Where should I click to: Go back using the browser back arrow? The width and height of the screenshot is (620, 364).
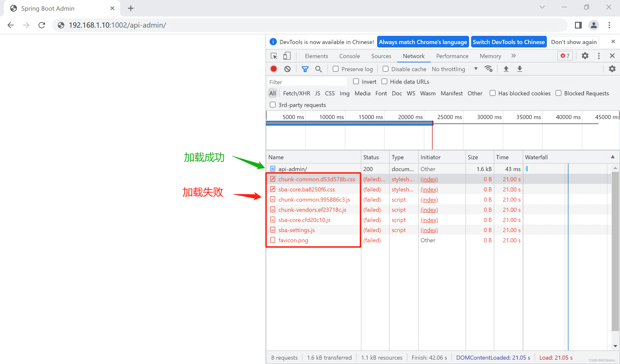pos(11,25)
